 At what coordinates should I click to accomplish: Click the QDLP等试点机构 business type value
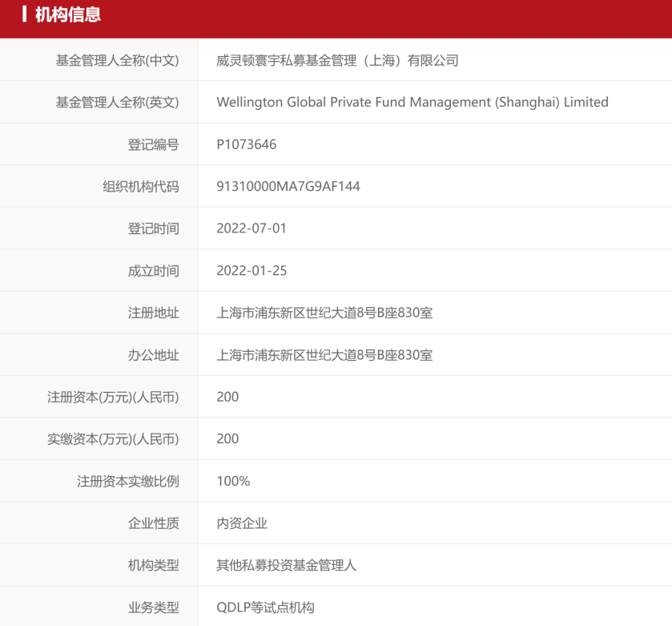(x=265, y=608)
